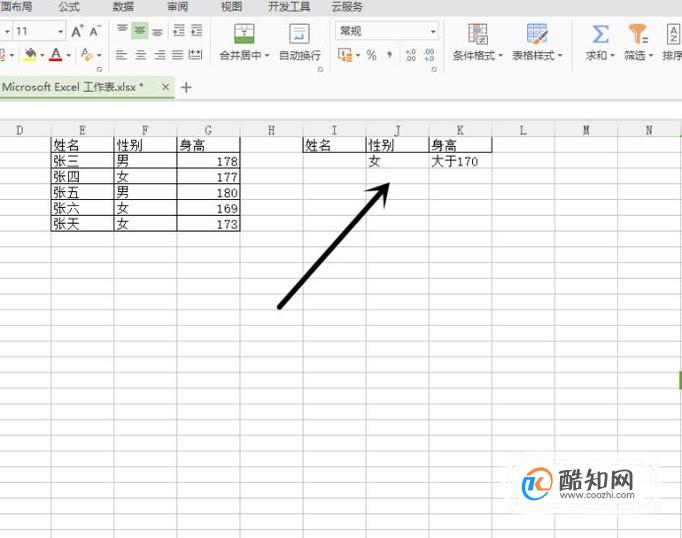Open the 公式 ribbon tab

[69, 7]
